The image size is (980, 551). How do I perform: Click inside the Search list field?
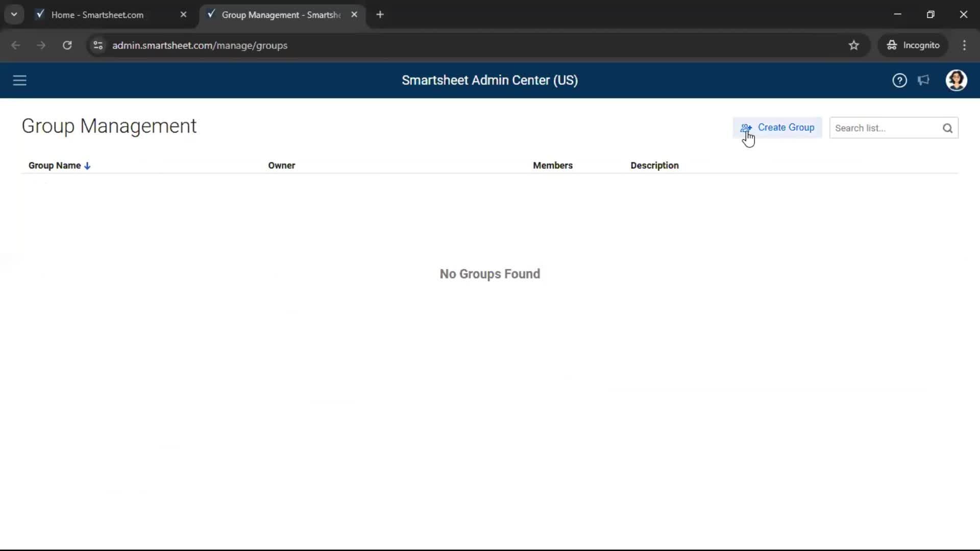click(883, 128)
